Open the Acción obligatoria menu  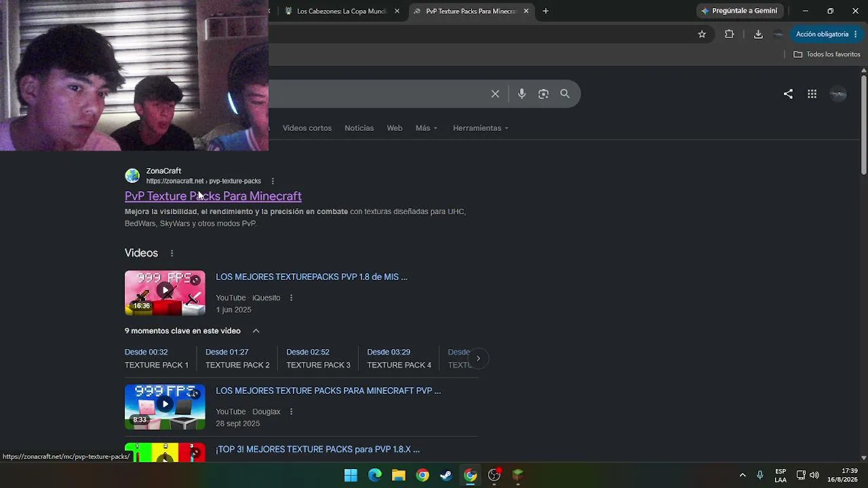coord(825,34)
